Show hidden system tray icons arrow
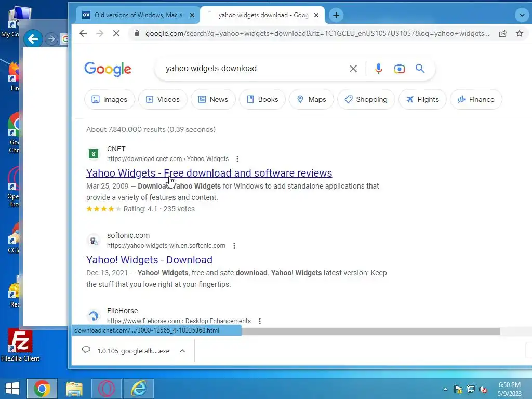 (445, 389)
